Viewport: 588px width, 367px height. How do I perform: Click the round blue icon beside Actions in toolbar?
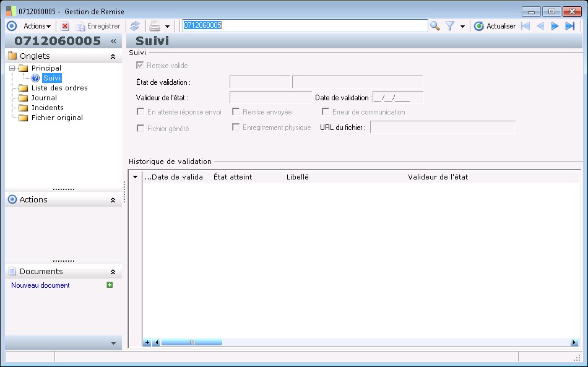coord(12,26)
